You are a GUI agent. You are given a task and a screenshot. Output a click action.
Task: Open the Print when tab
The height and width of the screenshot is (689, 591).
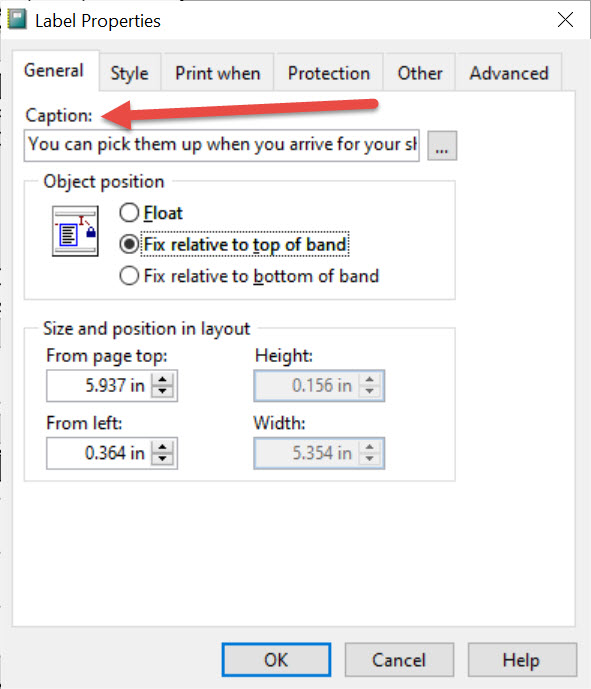(218, 73)
